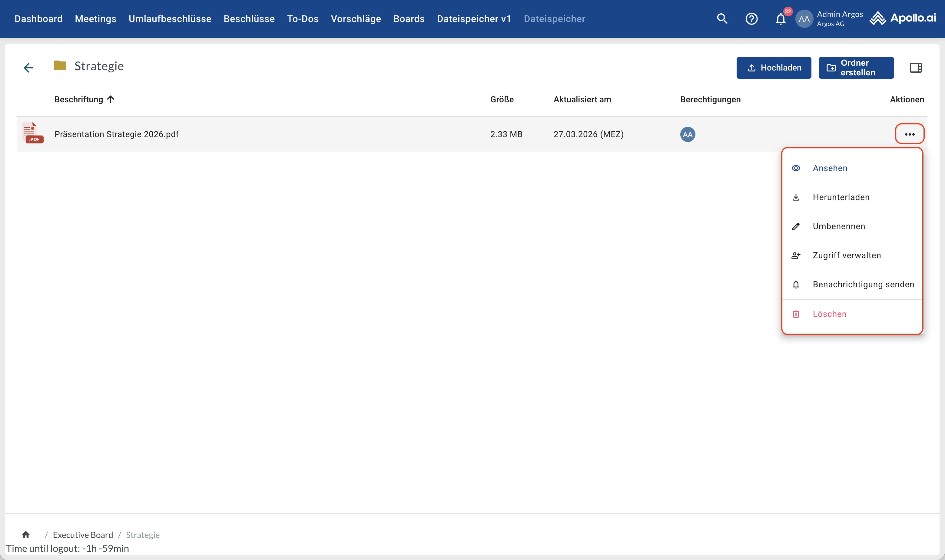Choose Löschen to delete file

click(829, 314)
